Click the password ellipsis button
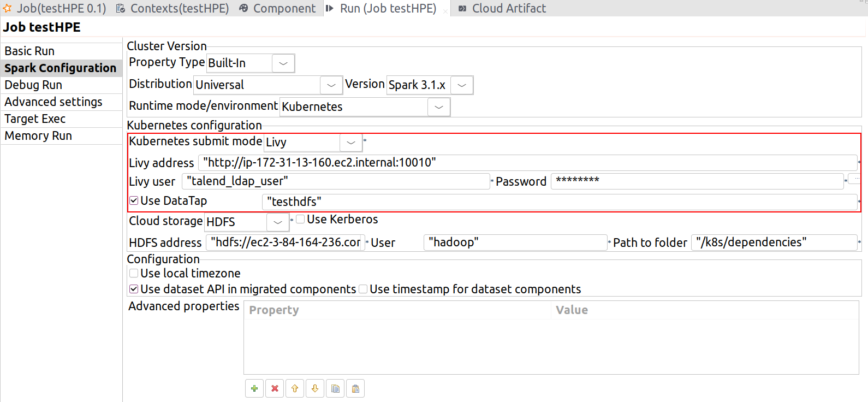This screenshot has width=868, height=402. click(856, 179)
